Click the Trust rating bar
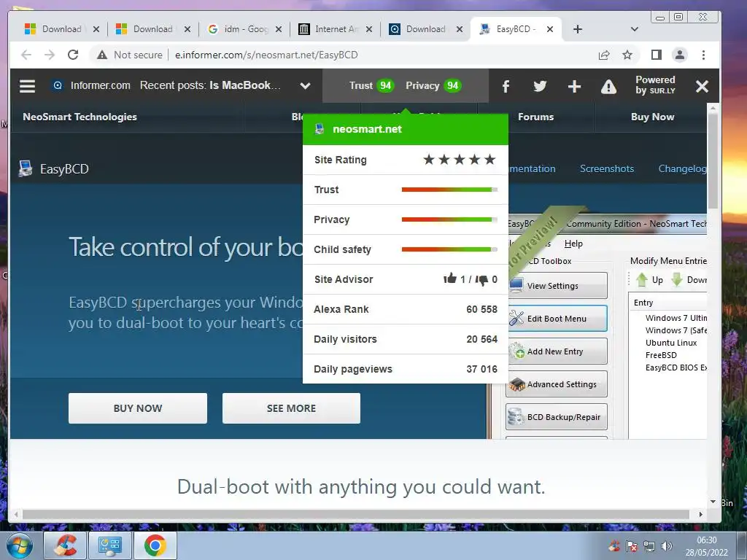Screen dimensions: 747x560 tap(449, 190)
